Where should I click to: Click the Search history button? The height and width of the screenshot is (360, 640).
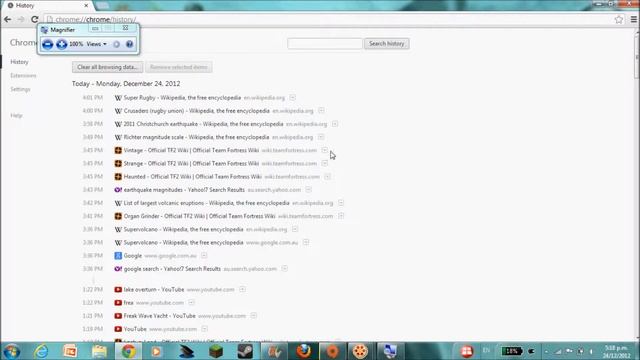[x=387, y=44]
